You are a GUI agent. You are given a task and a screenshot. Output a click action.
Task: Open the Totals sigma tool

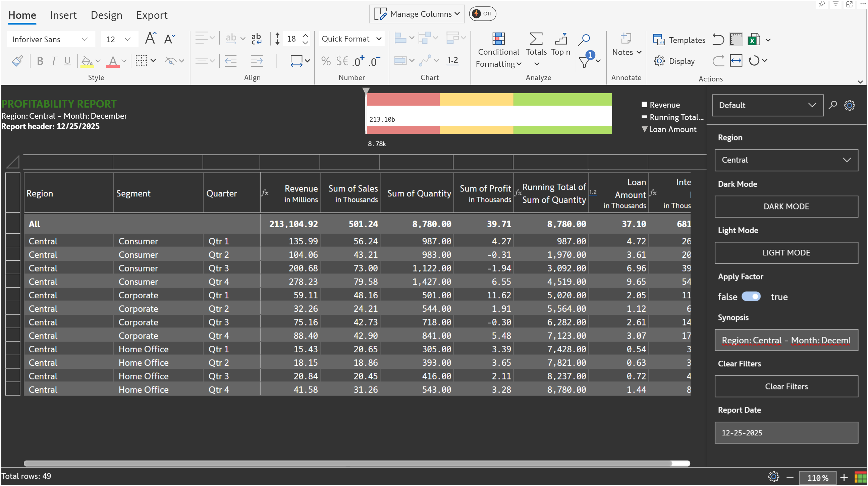[x=536, y=39]
